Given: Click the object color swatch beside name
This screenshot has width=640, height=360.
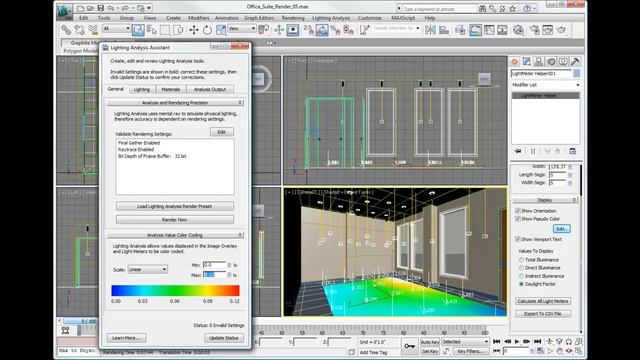Looking at the screenshot, I should pos(576,73).
